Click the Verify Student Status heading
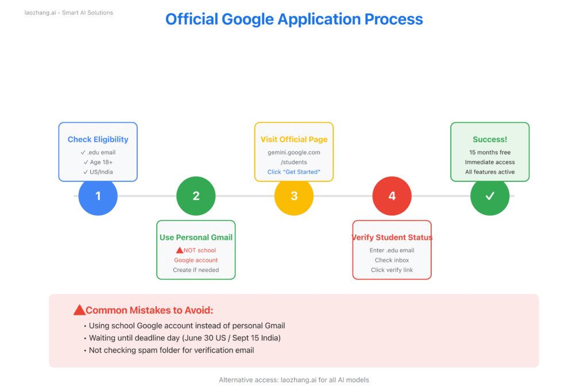 [392, 238]
